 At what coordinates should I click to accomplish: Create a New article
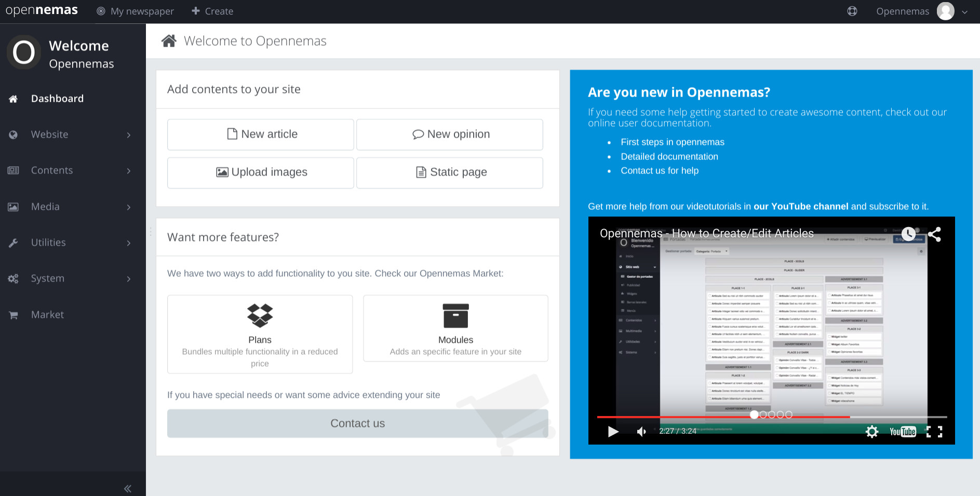[261, 135]
